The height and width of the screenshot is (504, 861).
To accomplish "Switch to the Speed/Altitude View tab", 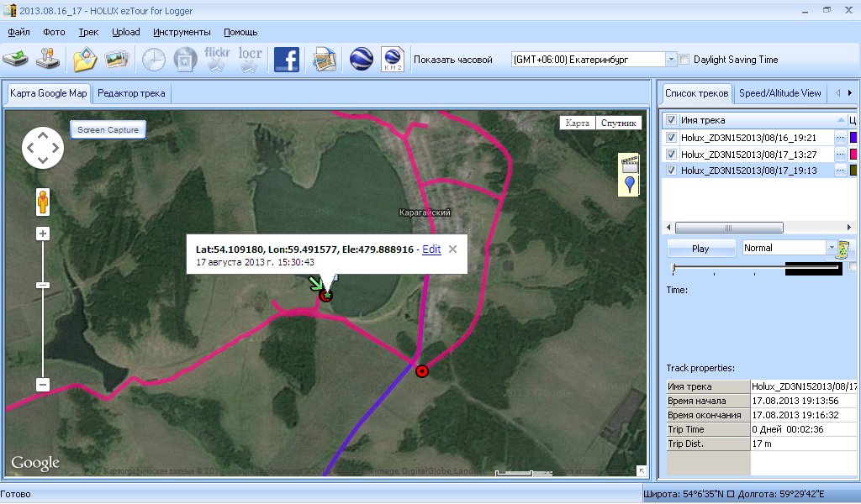I will click(779, 93).
